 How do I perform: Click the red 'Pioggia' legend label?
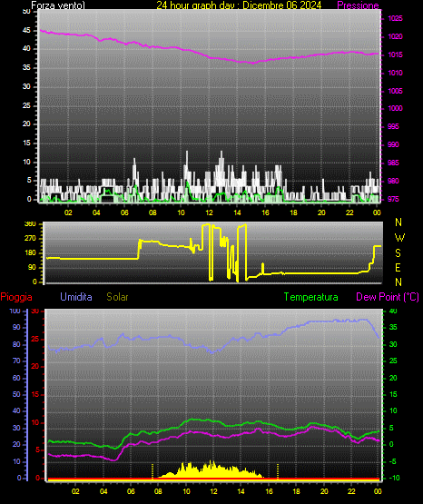pos(16,297)
